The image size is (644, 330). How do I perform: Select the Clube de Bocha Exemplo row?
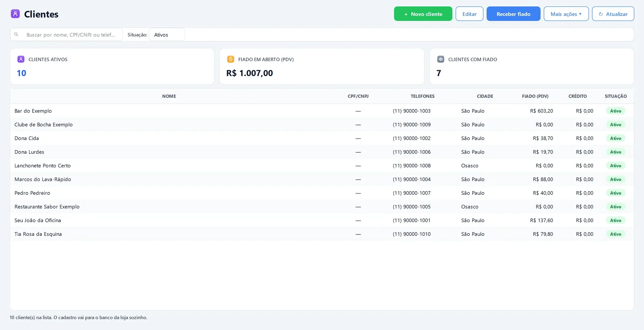point(322,124)
